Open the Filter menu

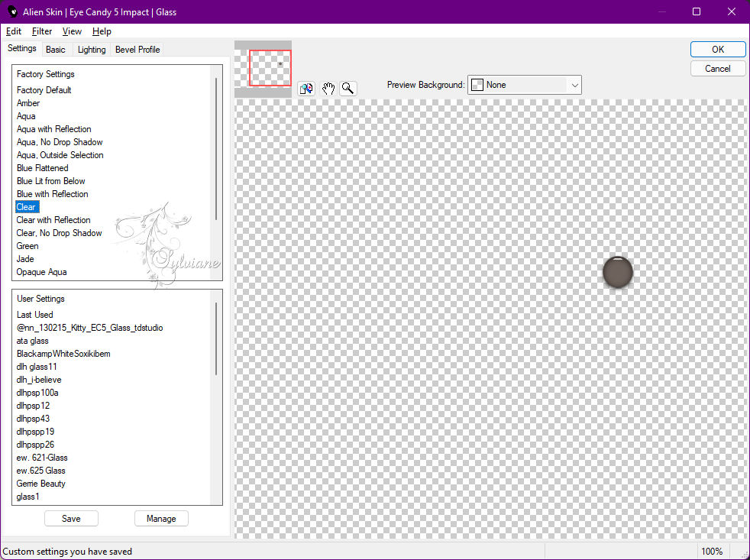pos(42,31)
